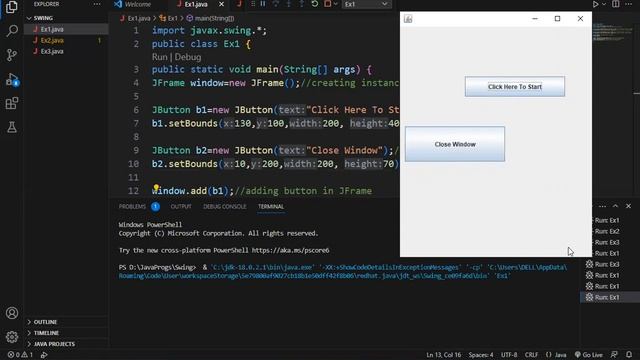Open the Accounts menu icon
The width and height of the screenshot is (640, 360).
(x=12, y=313)
